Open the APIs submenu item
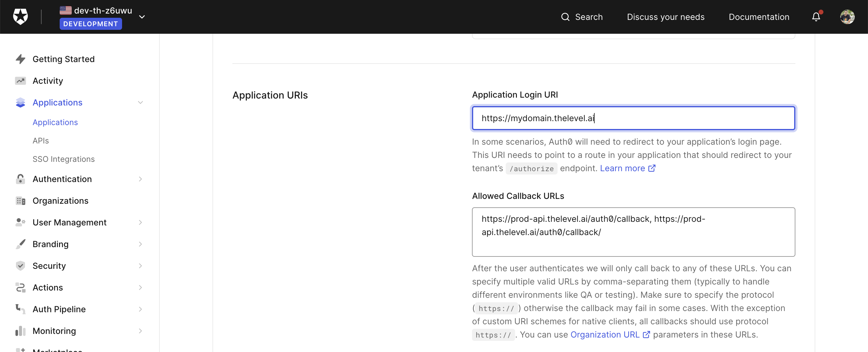The height and width of the screenshot is (352, 868). tap(41, 140)
